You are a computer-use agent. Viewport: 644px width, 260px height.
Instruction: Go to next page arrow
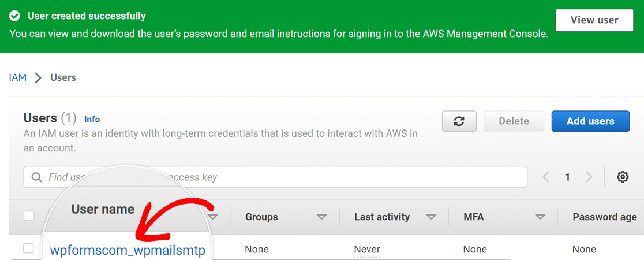589,177
